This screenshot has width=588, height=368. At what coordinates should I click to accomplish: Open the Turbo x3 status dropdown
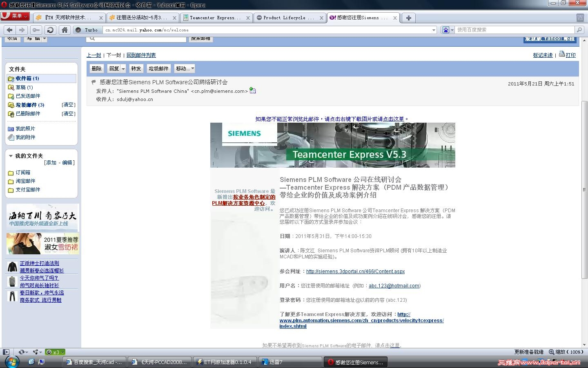[55, 352]
